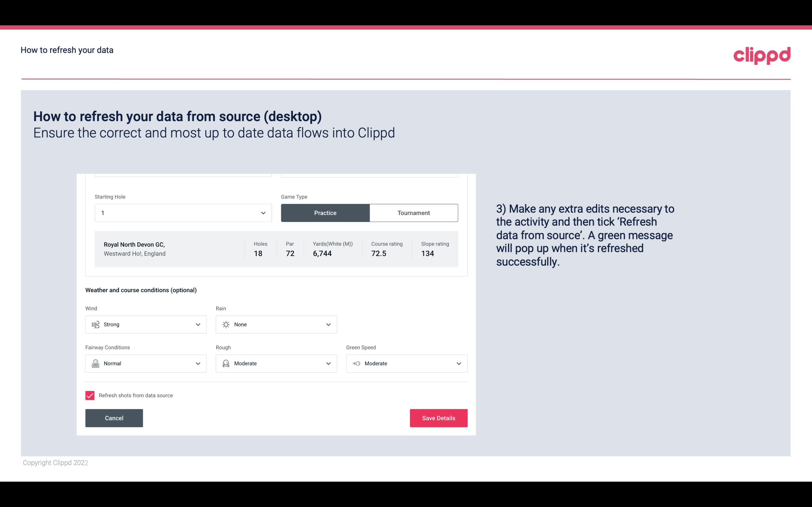Click the wind condition icon
812x507 pixels.
point(95,324)
